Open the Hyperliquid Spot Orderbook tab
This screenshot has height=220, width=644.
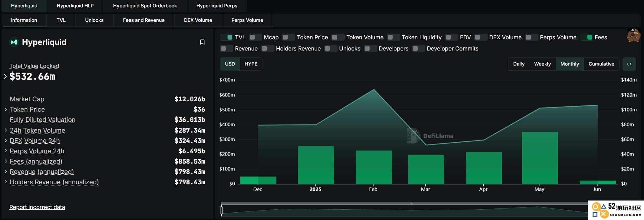point(145,6)
